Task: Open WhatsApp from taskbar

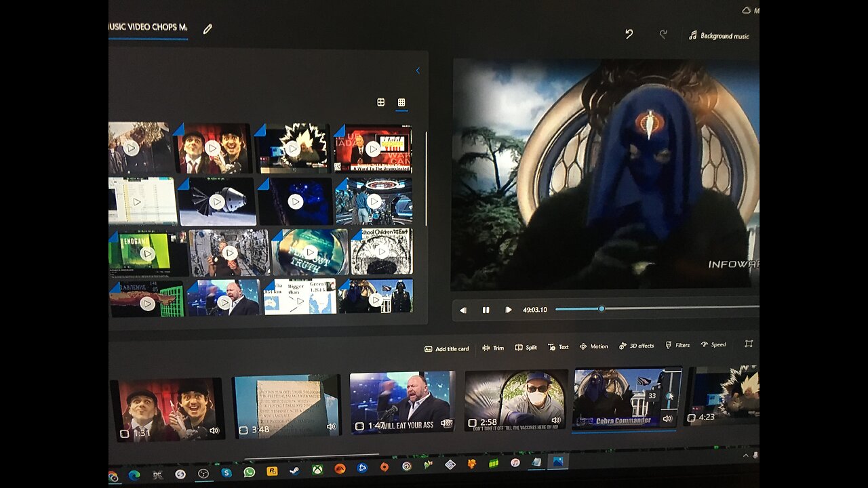Action: pyautogui.click(x=249, y=472)
